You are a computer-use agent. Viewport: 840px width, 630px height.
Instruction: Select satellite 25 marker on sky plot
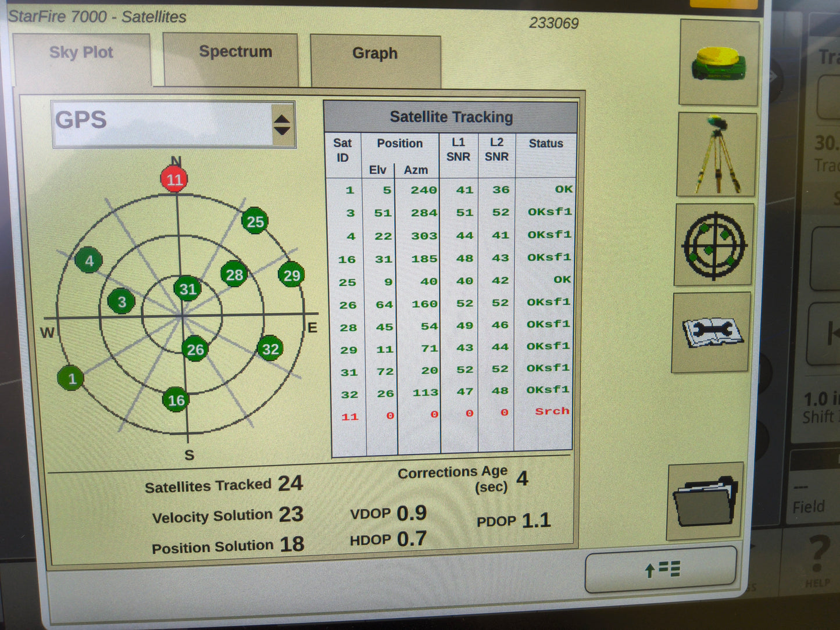tap(255, 221)
